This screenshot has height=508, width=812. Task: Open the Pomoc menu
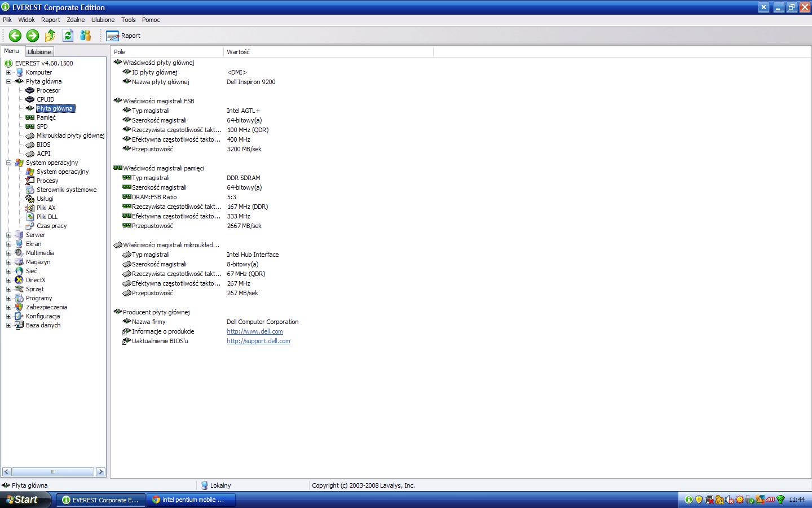151,20
